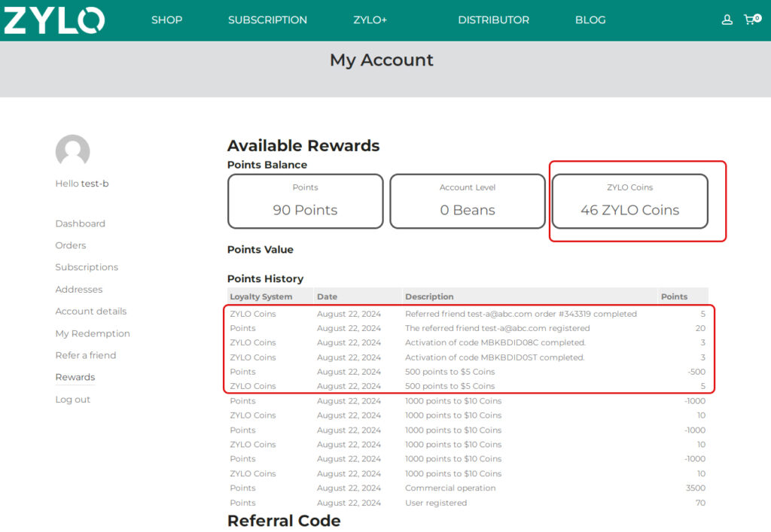The height and width of the screenshot is (532, 771).
Task: Open the BLOG page
Action: point(590,20)
